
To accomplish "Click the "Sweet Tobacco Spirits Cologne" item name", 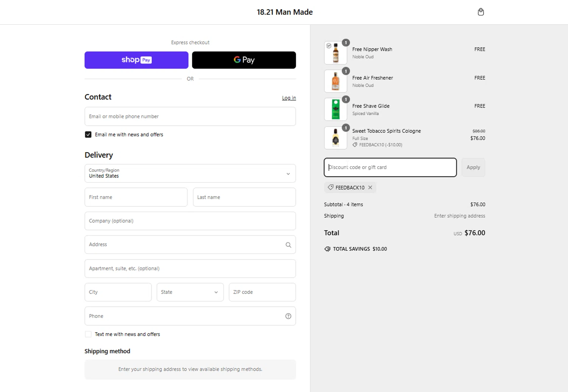I will (387, 131).
